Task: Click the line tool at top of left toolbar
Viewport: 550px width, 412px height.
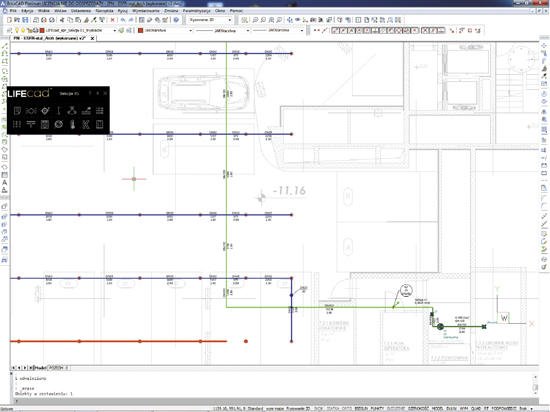Action: click(5, 46)
